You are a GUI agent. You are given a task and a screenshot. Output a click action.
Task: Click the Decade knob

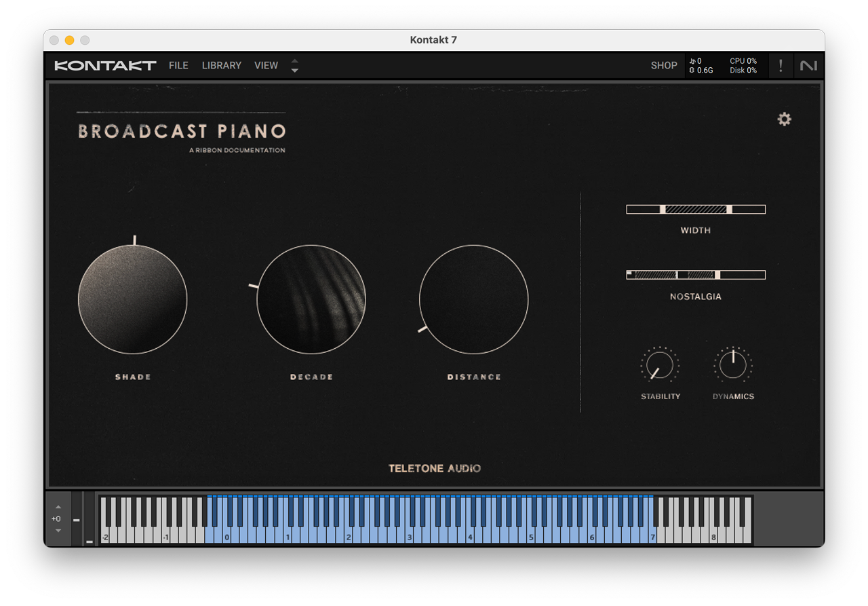[311, 299]
